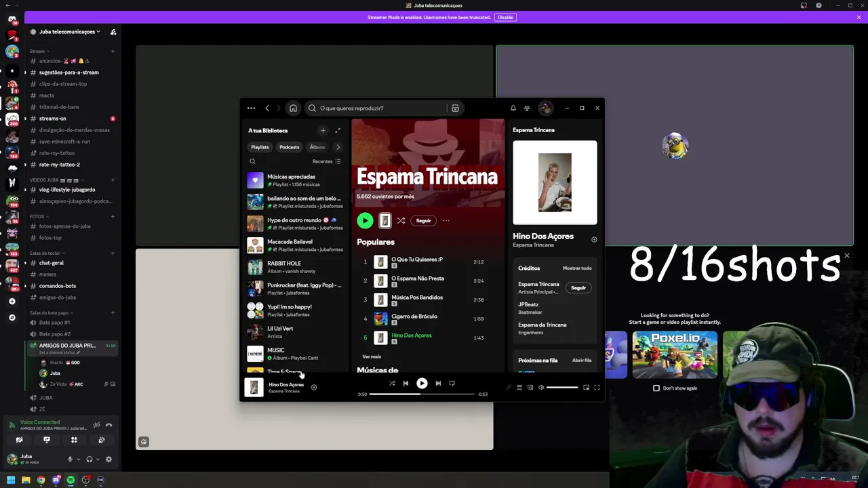Viewport: 868px width, 488px height.
Task: Create new playlist with plus icon in library
Action: pos(323,130)
